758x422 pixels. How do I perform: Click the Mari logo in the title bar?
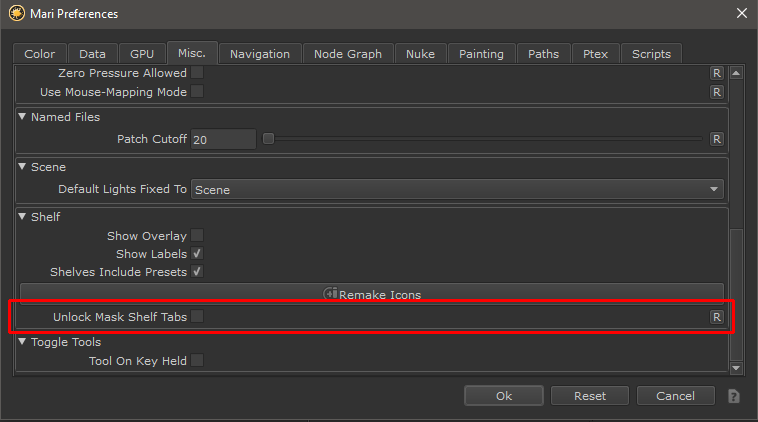pos(17,14)
